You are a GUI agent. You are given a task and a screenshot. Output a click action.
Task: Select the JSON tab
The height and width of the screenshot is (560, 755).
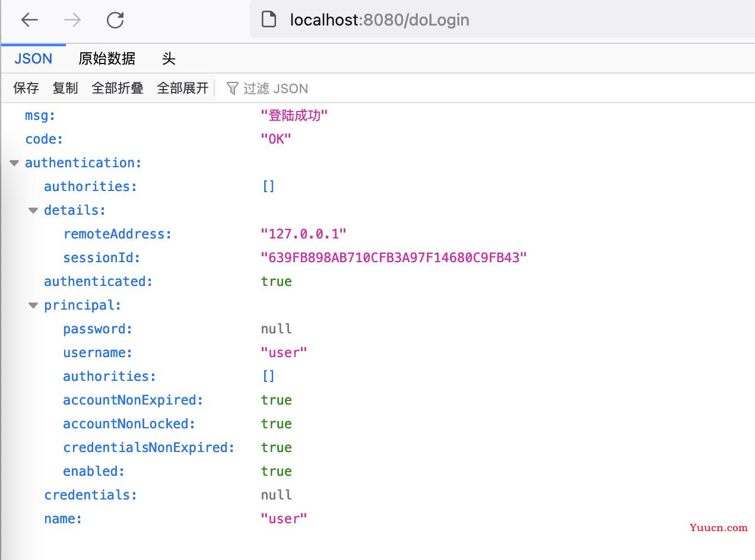pyautogui.click(x=33, y=59)
